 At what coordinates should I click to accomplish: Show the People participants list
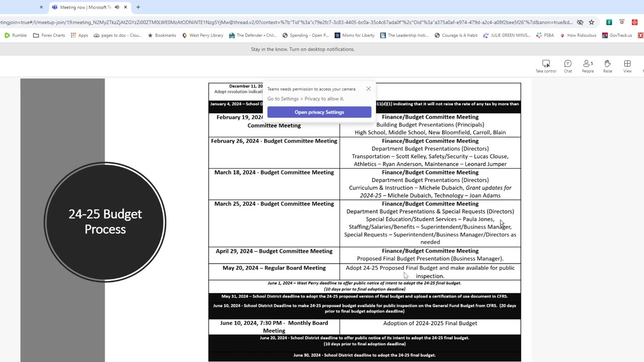click(x=588, y=66)
